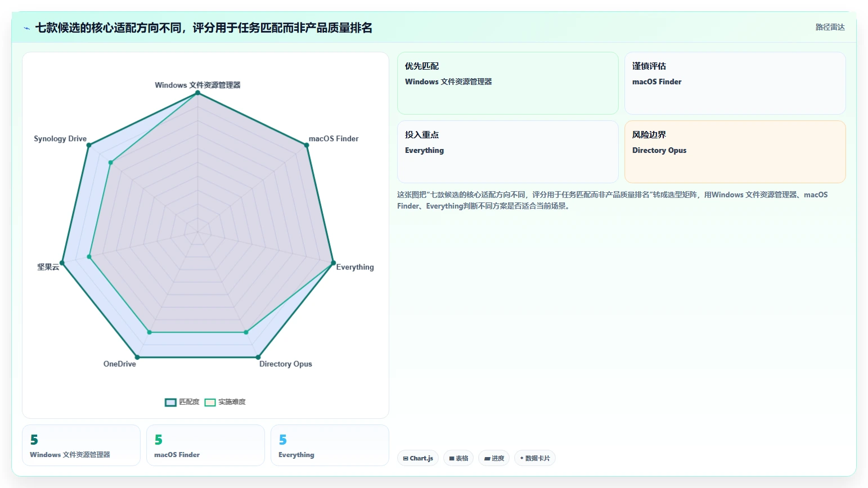Viewport: 868px width, 488px height.
Task: Click the macOS Finder score card
Action: pyautogui.click(x=205, y=445)
